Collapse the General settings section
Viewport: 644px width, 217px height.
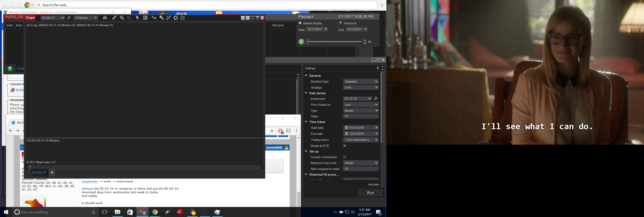point(306,75)
